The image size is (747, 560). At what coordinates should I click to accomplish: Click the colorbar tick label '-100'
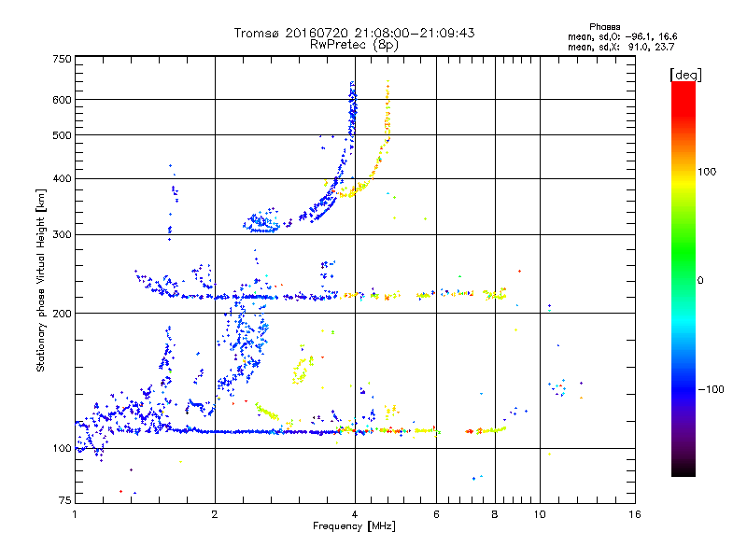click(711, 389)
